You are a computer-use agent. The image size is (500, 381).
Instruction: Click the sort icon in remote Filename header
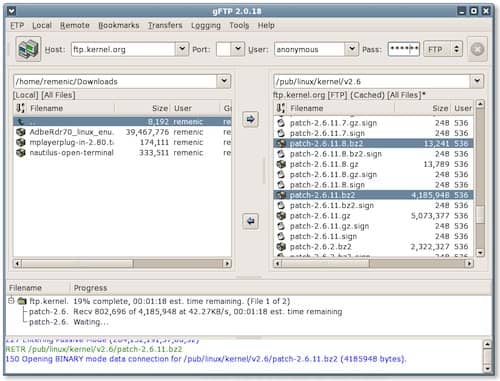281,108
